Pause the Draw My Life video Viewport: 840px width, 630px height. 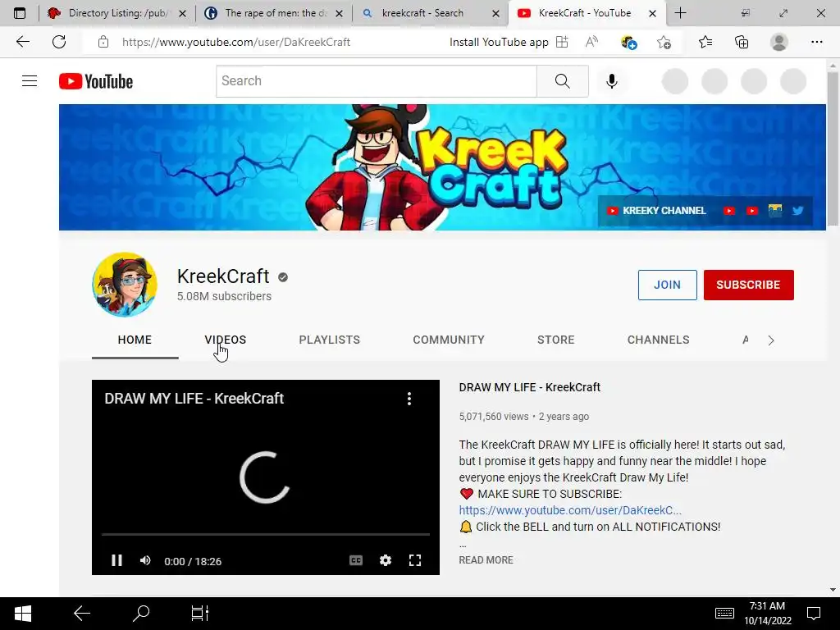(x=116, y=560)
